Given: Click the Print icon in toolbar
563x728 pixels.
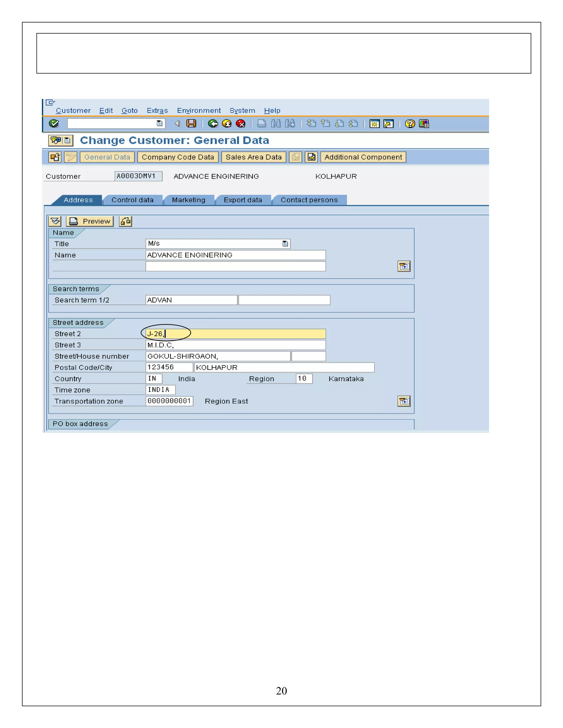Looking at the screenshot, I should pos(262,124).
